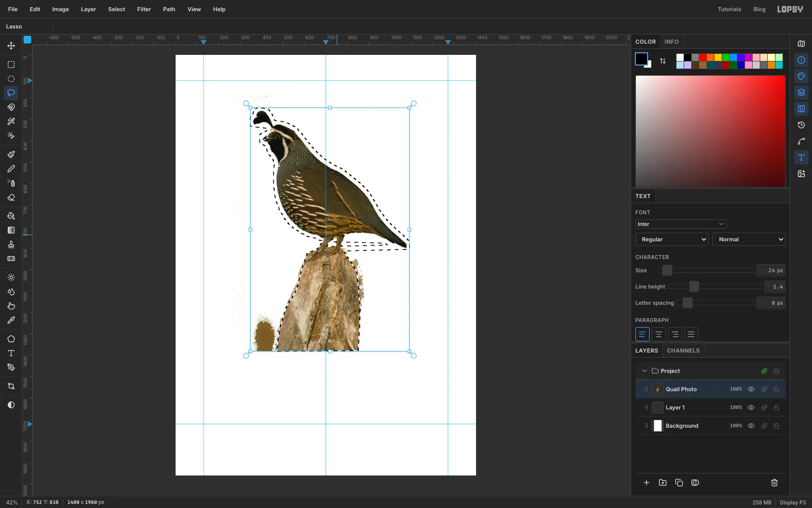
Task: Open the Select menu
Action: point(117,9)
